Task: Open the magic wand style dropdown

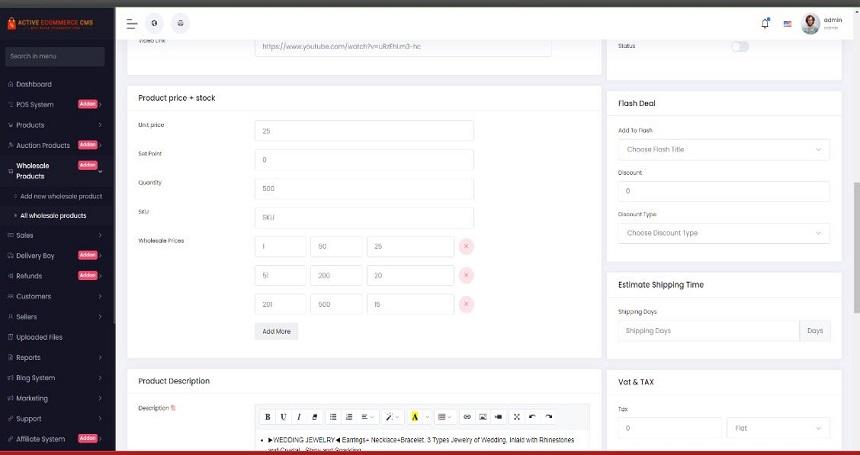Action: click(x=392, y=417)
